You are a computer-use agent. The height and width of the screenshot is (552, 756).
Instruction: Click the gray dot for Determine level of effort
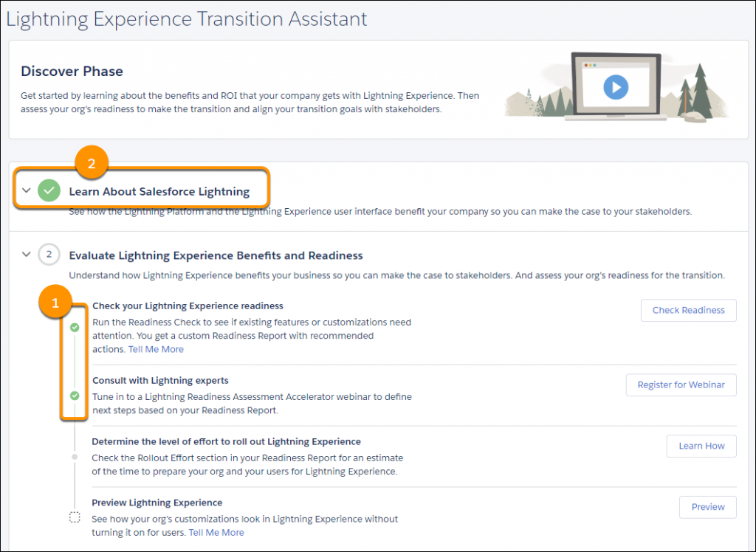75,457
